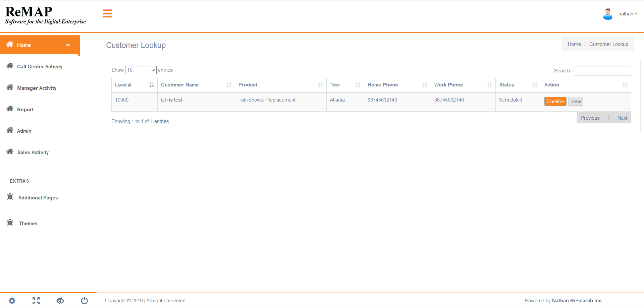Open Sales Activity menu item
Viewport: 644px width, 308px height.
33,152
